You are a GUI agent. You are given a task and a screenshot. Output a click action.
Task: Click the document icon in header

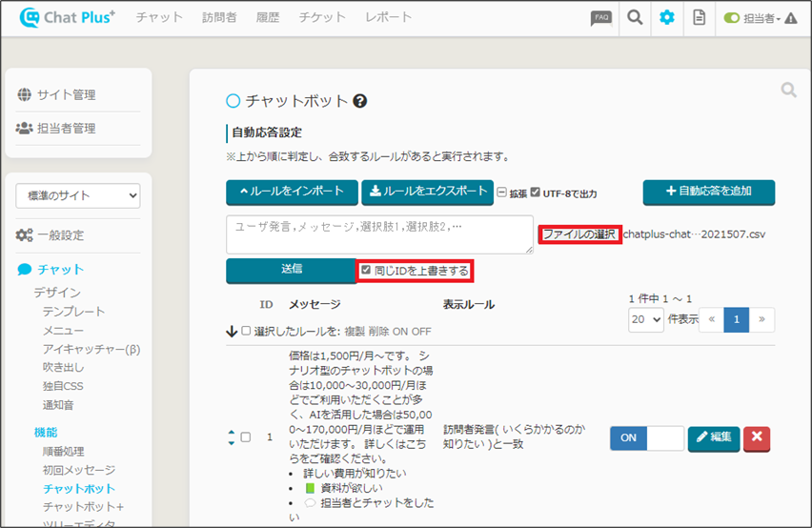pyautogui.click(x=699, y=18)
